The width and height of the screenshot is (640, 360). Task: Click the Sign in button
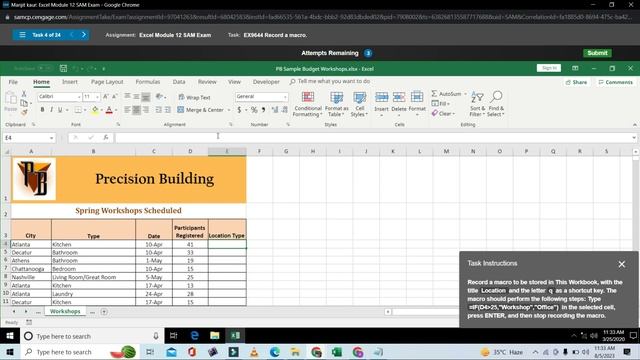click(549, 68)
